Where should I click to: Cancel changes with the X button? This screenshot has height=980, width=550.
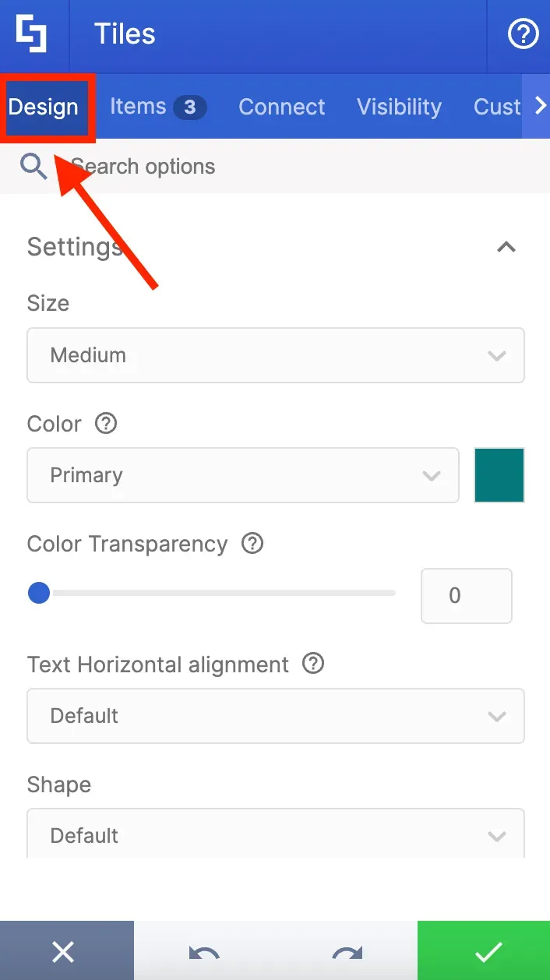63,950
